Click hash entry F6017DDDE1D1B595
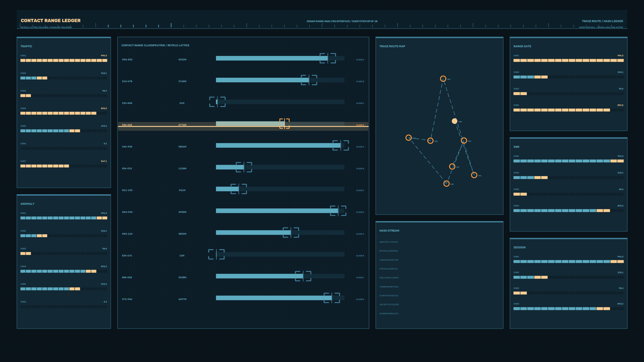644x362 pixels. coord(389,278)
